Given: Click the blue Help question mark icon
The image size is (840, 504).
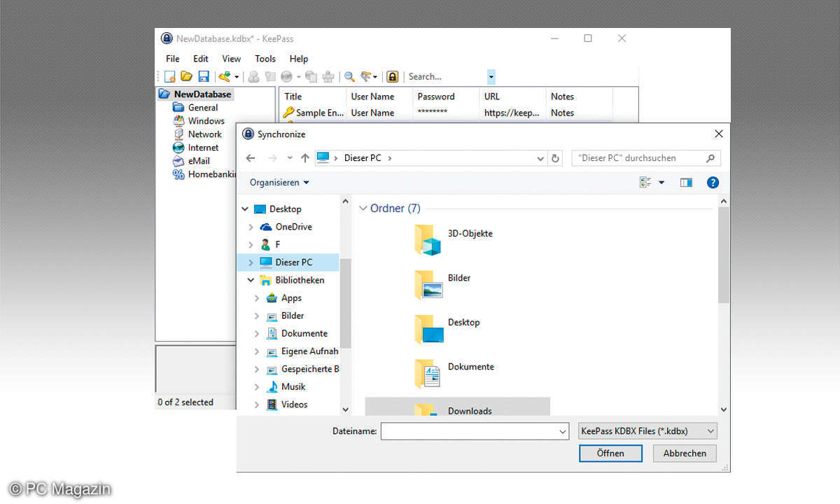Looking at the screenshot, I should tap(713, 183).
